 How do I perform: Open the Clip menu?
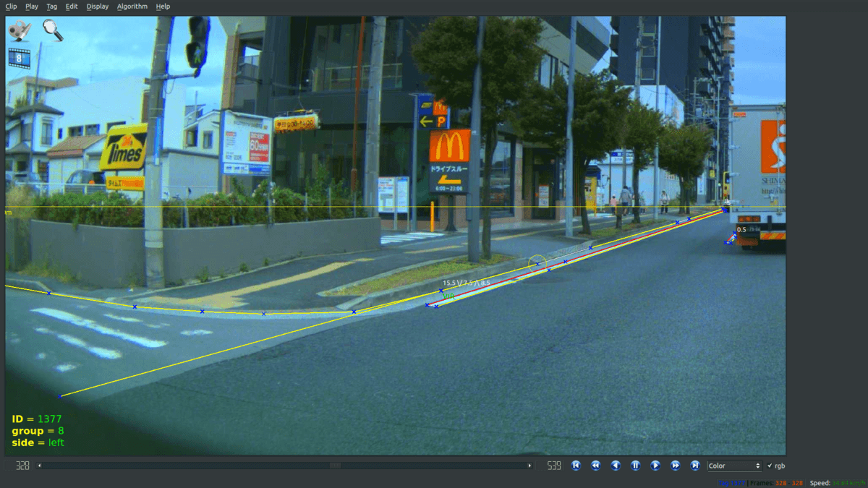click(x=11, y=6)
